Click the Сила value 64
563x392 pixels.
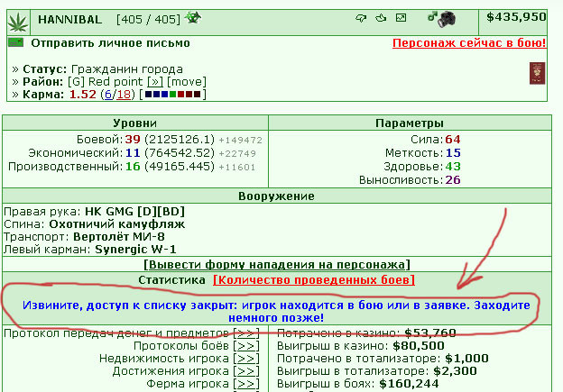(453, 139)
